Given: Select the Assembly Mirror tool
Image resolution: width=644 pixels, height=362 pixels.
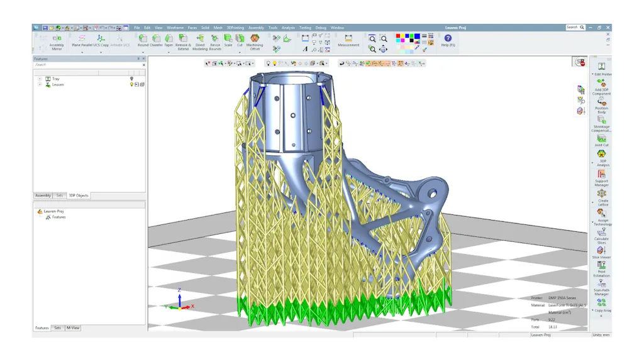Looking at the screenshot, I should 57,42.
